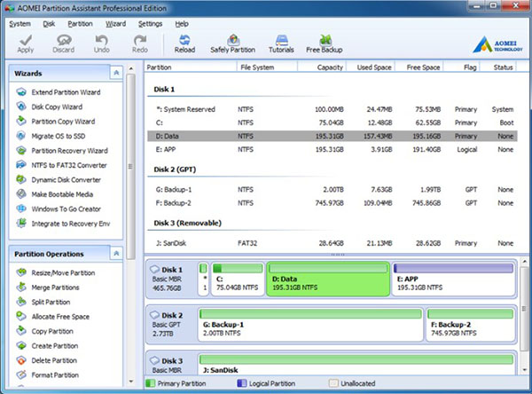Collapse the Wizards panel

(116, 73)
